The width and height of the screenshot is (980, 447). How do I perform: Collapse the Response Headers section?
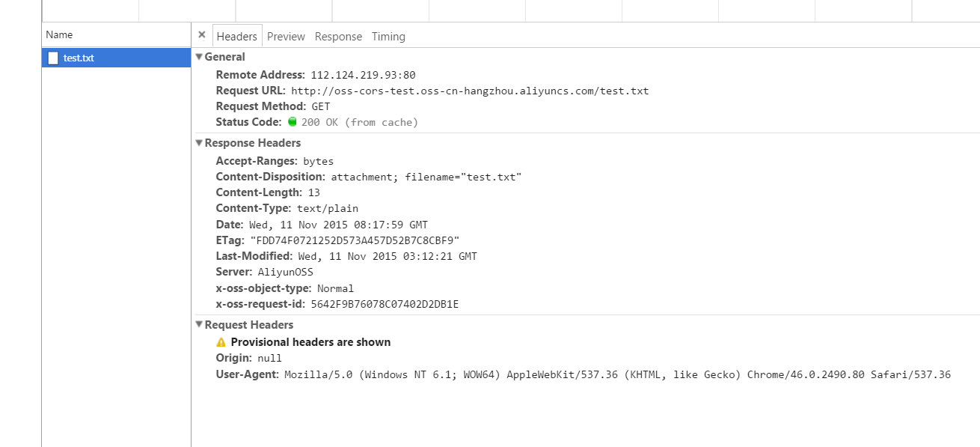point(199,143)
